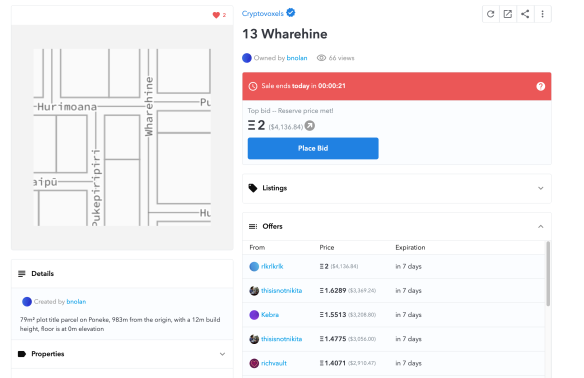Click the arrow icon next to top bid price

coord(310,126)
